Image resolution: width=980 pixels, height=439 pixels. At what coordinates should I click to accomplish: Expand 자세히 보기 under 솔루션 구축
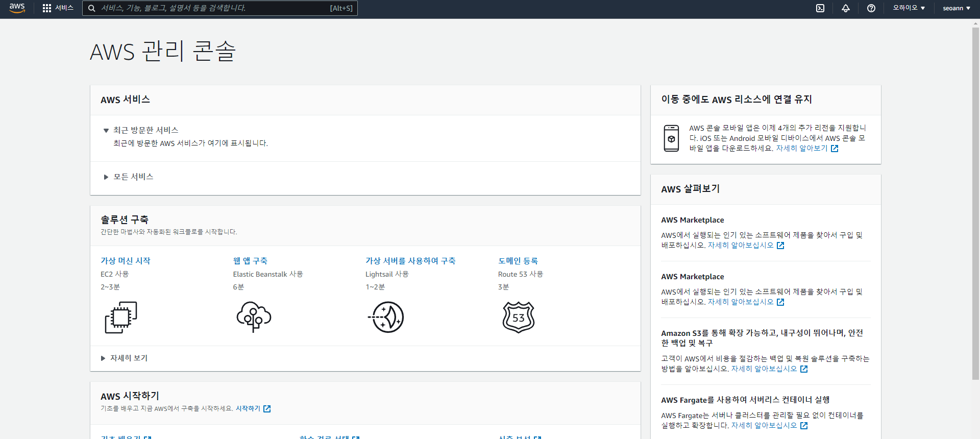click(125, 358)
